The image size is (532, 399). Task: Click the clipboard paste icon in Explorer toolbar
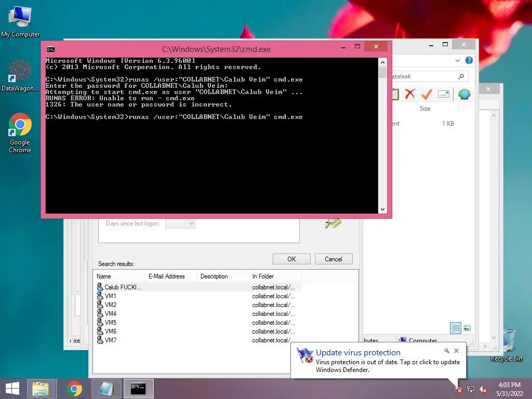click(x=395, y=94)
